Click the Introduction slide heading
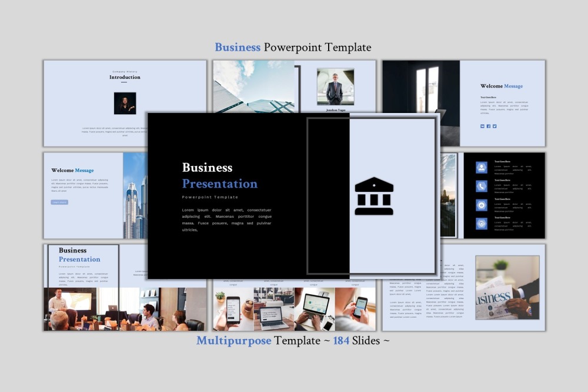The image size is (588, 392). click(125, 77)
